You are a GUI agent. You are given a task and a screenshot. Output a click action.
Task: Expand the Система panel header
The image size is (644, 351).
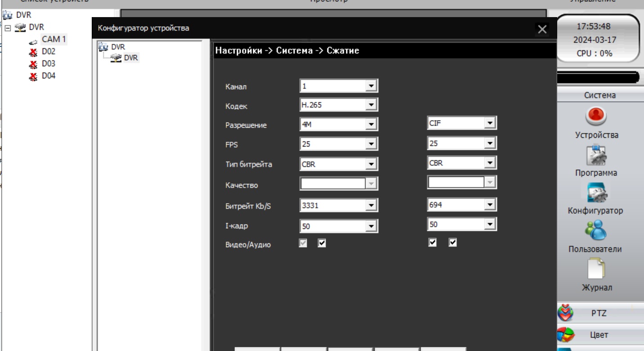(600, 95)
